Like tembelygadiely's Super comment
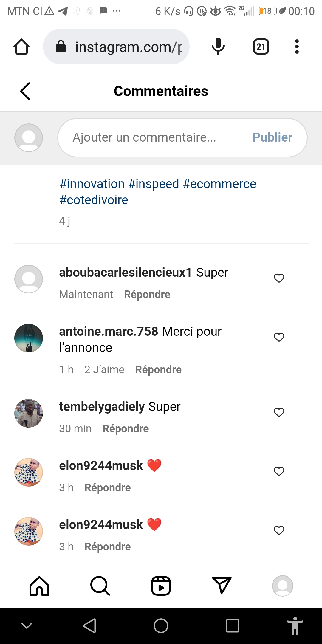Viewport: 322px width, 644px height. pos(279,412)
